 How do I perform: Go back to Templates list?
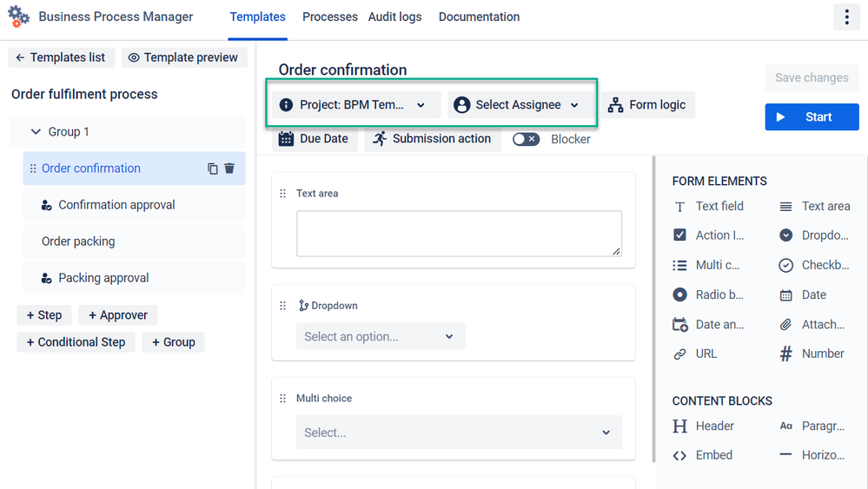(x=61, y=57)
